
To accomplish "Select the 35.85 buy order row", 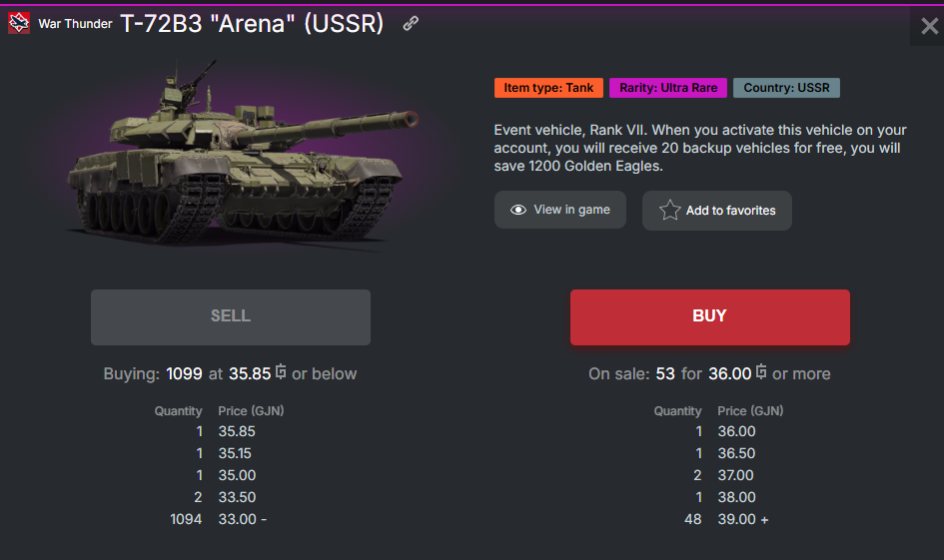I will (237, 431).
